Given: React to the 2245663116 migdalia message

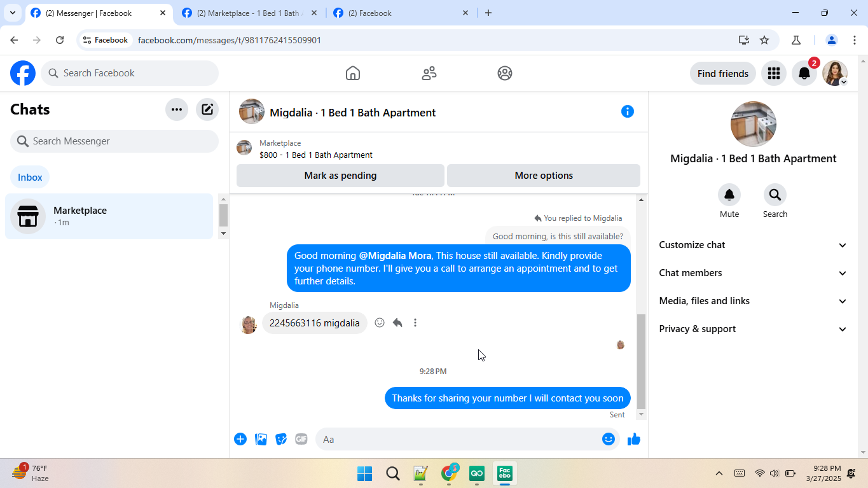Looking at the screenshot, I should tap(380, 323).
